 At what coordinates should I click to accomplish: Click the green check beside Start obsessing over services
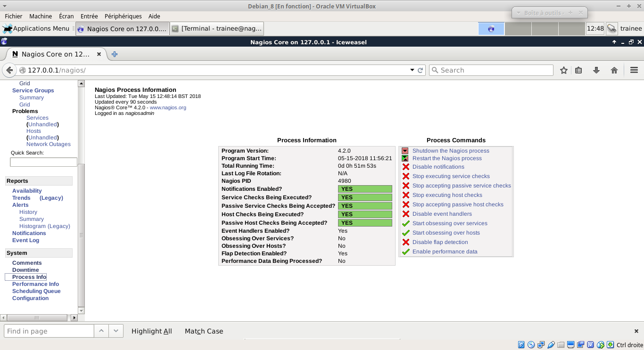coord(405,223)
